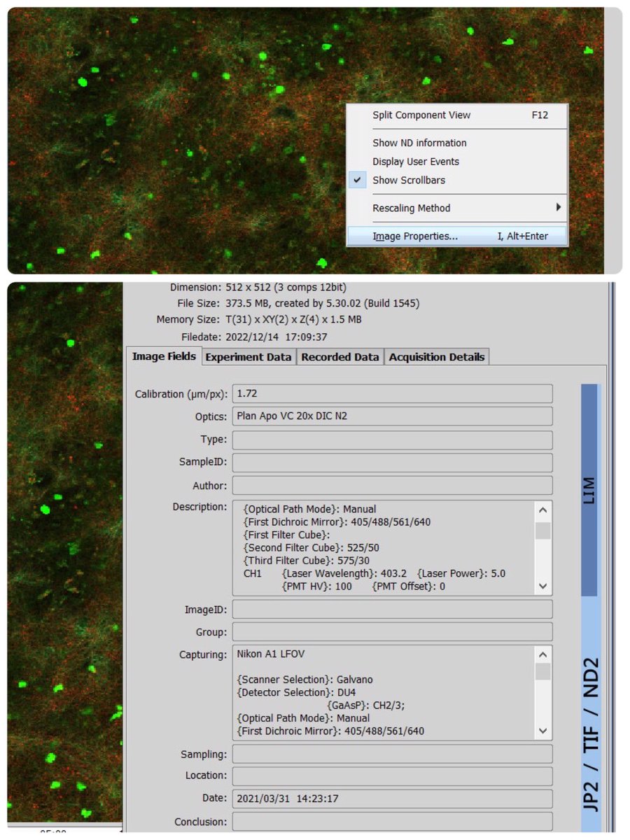
Task: Toggle Show Scrollbars checked option
Action: coord(457,180)
